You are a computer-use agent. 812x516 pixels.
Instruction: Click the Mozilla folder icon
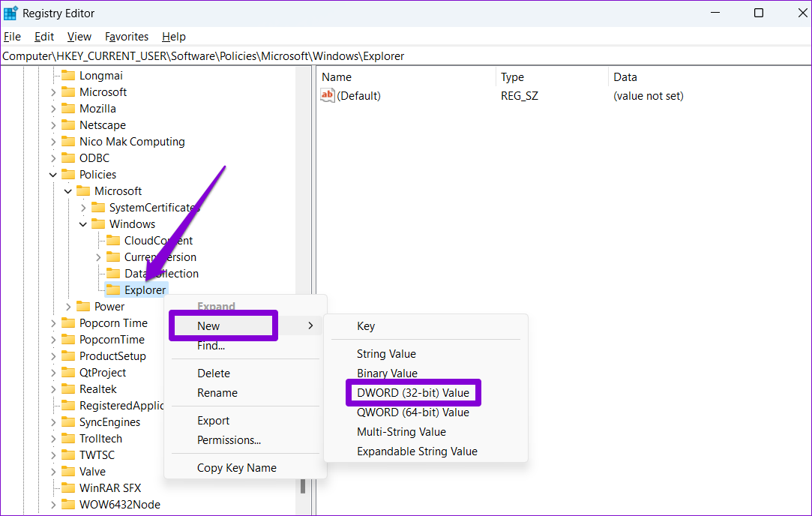click(68, 108)
